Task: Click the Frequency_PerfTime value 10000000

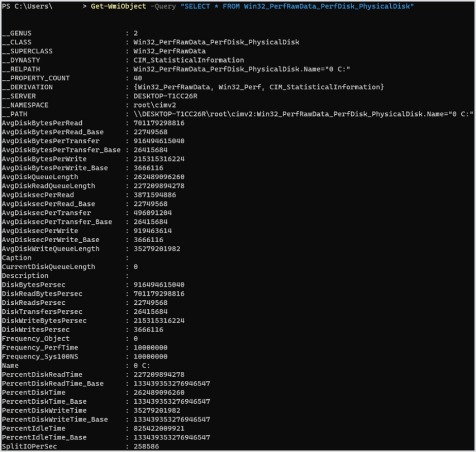Action: (150, 348)
